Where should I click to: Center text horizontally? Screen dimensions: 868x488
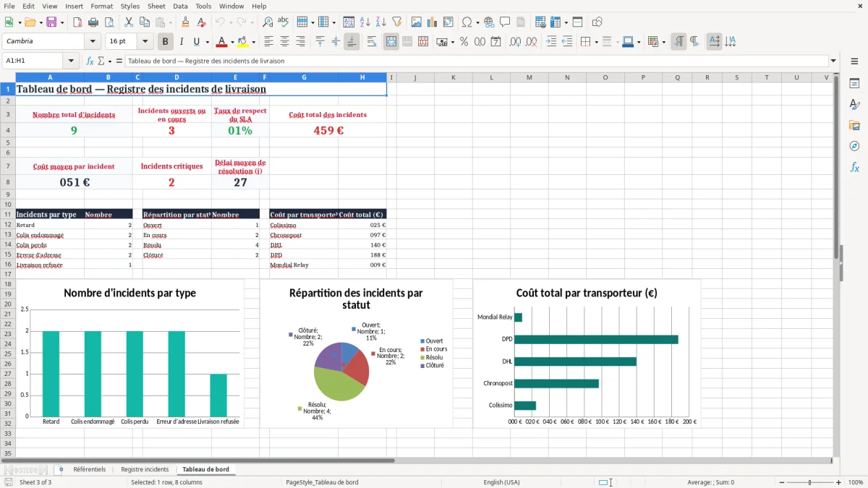(x=284, y=42)
